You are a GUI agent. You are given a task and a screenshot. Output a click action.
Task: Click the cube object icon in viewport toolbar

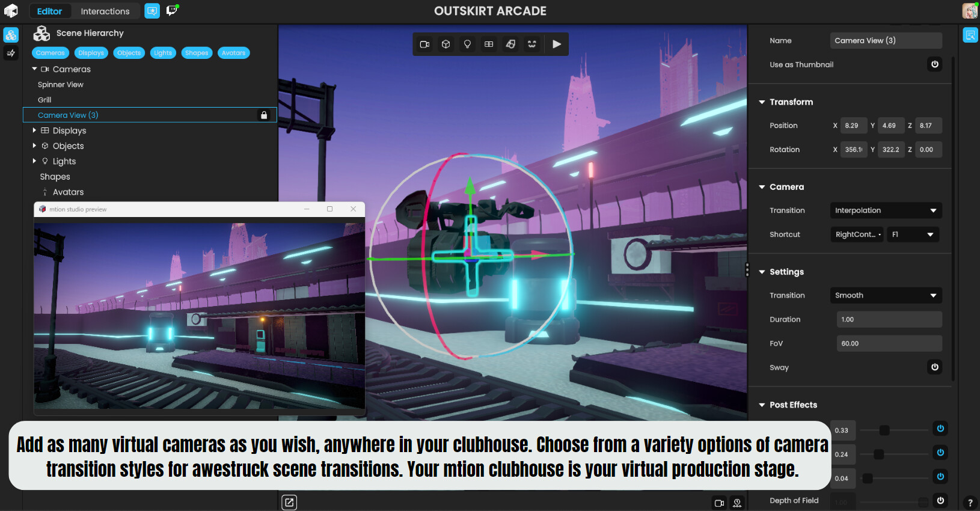[446, 44]
